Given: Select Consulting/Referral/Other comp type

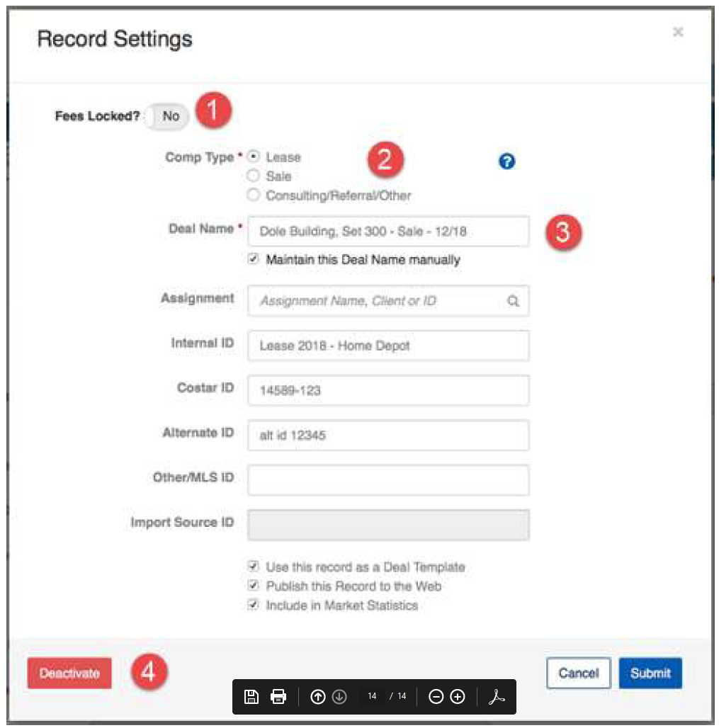Looking at the screenshot, I should [253, 195].
